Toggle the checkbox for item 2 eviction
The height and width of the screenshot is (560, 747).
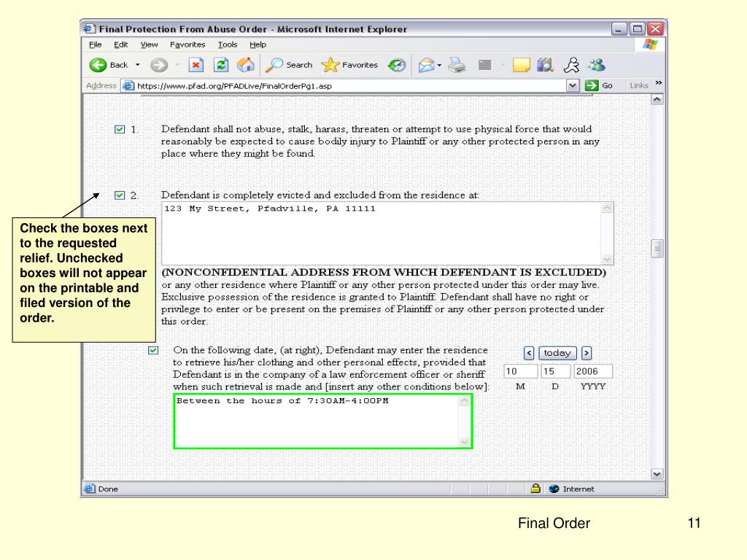tap(120, 195)
